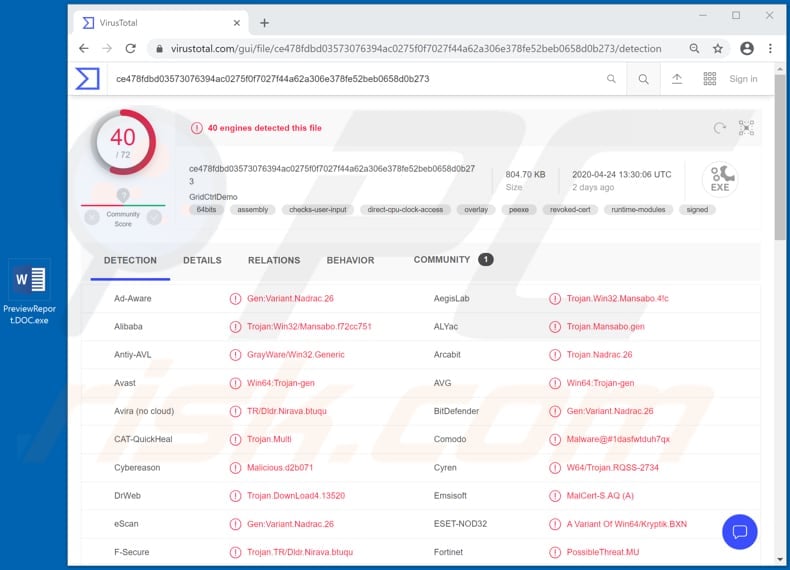Click the GrayWare/Win32.Generic detection text
Screen dimensions: 790x570
[x=295, y=355]
